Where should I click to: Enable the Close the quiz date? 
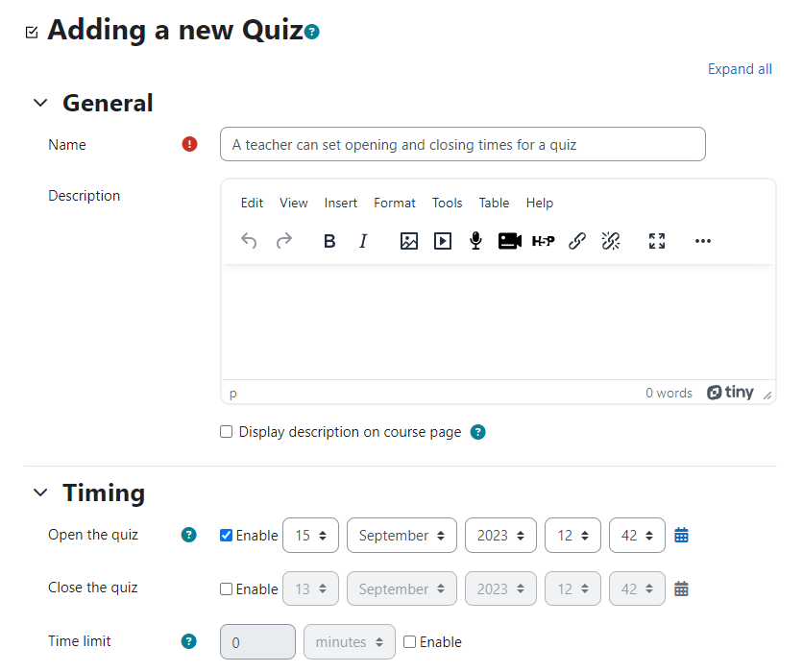point(227,589)
